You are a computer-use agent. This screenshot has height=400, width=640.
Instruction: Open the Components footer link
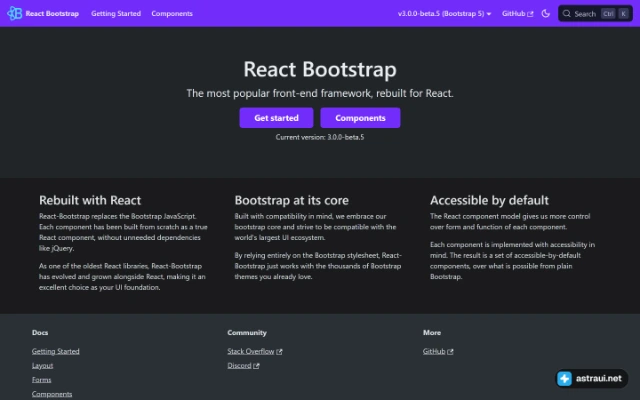pyautogui.click(x=52, y=394)
